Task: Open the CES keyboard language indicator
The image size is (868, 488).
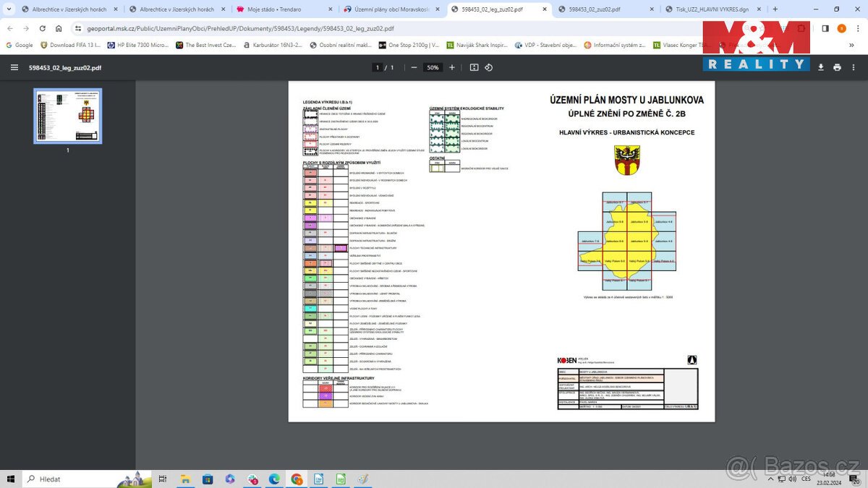Action: point(806,479)
